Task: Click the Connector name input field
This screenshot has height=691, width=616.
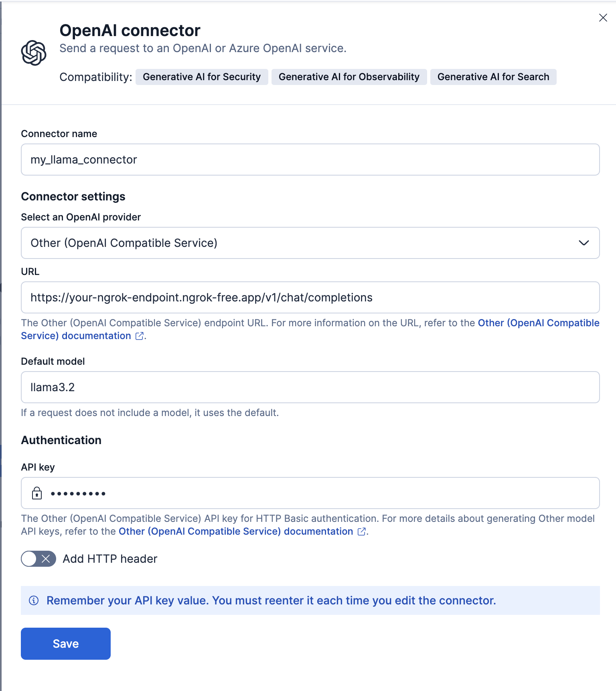Action: pos(310,160)
